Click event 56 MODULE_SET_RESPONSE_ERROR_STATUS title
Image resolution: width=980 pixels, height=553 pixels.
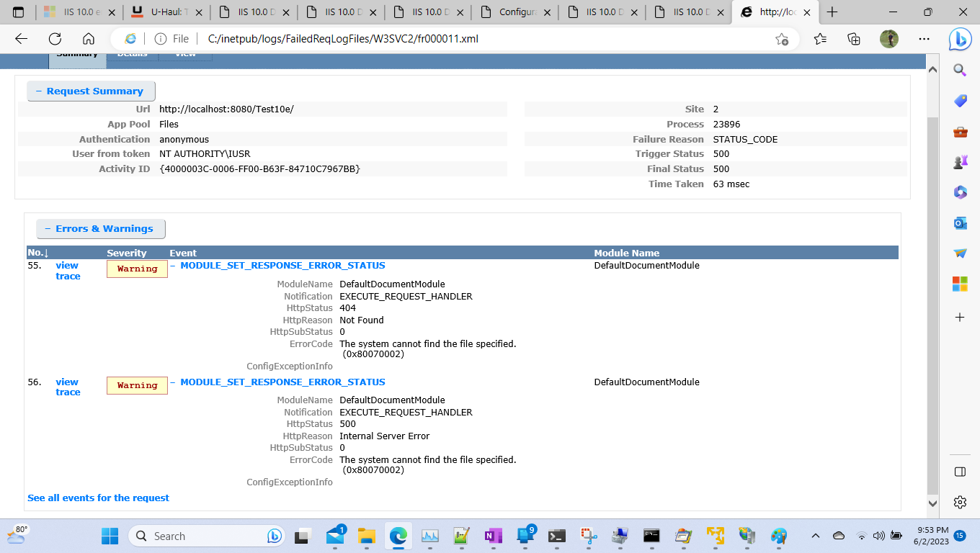282,382
